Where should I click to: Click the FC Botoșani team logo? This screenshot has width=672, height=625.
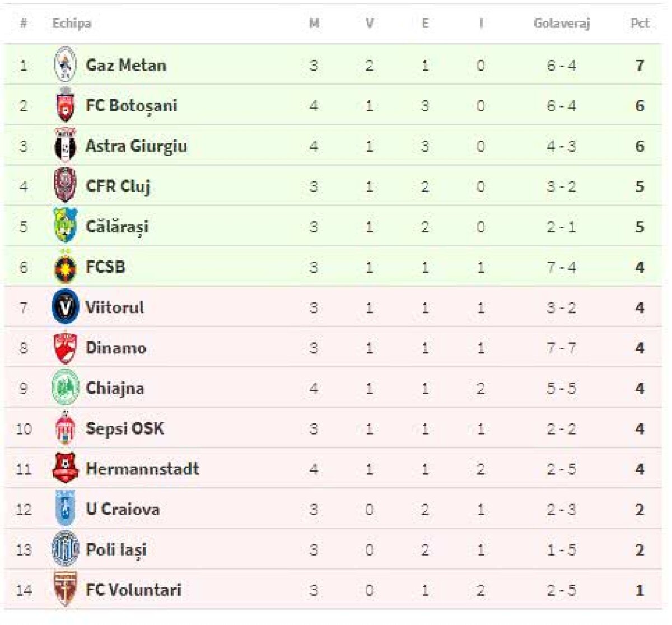coord(66,106)
